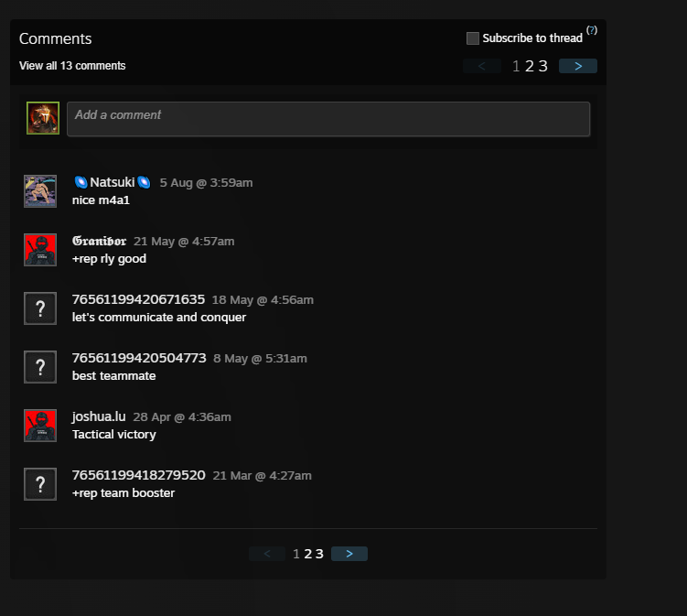This screenshot has height=616, width=687.
Task: Open user 76561199420504773 profile link
Action: pos(139,358)
